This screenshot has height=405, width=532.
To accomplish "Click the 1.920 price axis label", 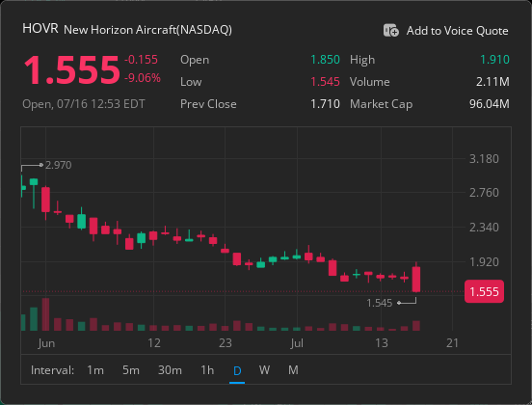I will pyautogui.click(x=484, y=262).
